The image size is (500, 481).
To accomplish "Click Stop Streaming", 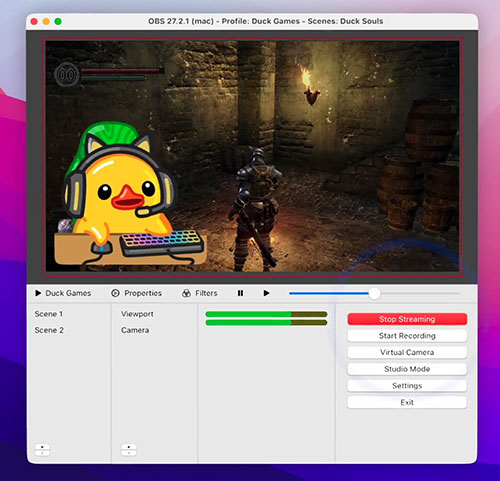I will [x=407, y=319].
